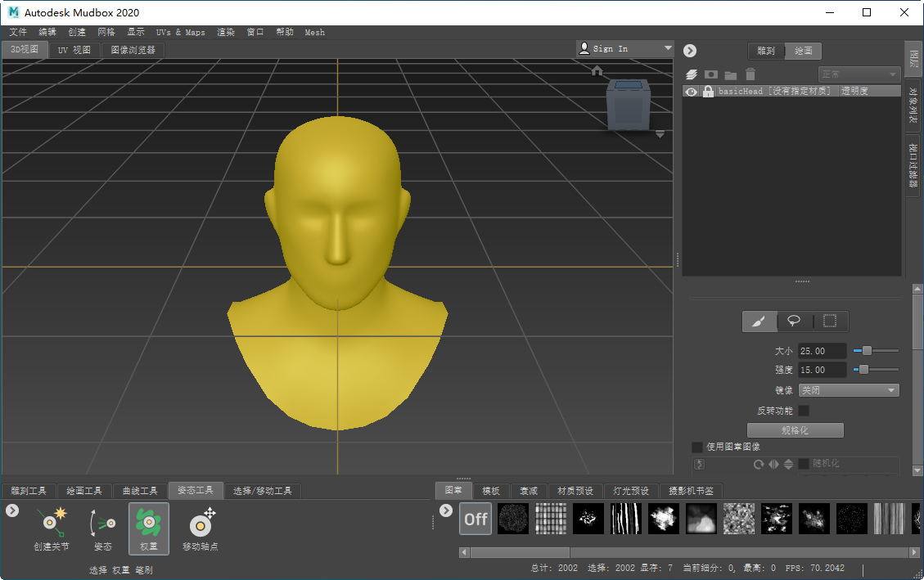Pick the dense gray speckle stamp thumbnail
The image size is (924, 580).
coord(739,519)
